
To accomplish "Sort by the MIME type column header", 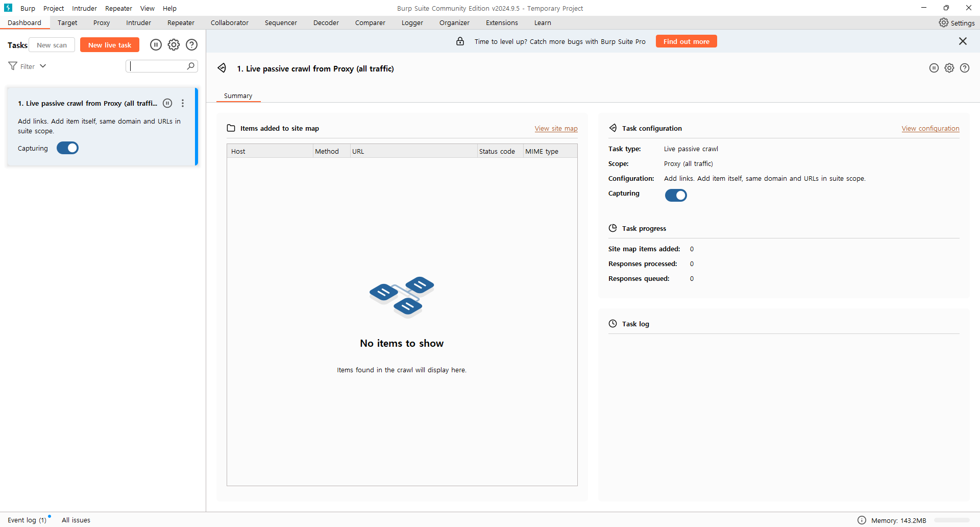I will click(550, 151).
